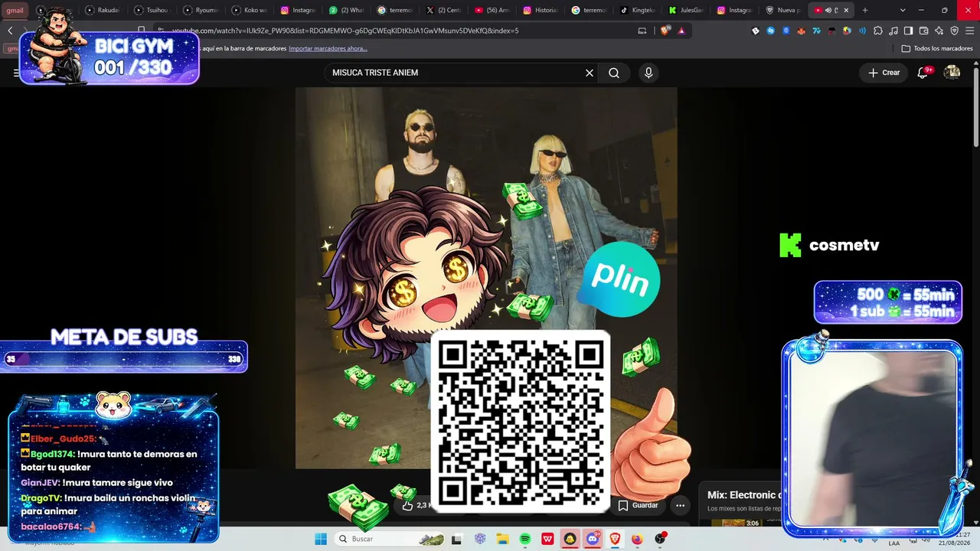Go back with the browser back arrow
980x551 pixels.
pyautogui.click(x=10, y=31)
